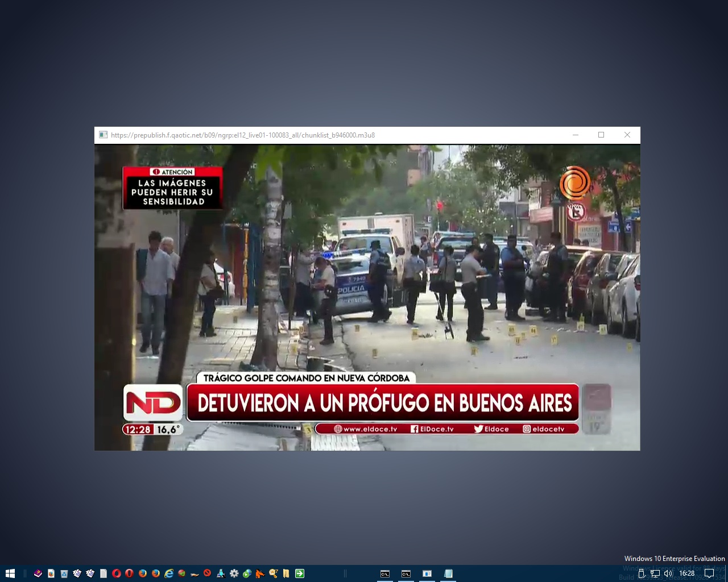The image size is (728, 582).
Task: Close the stream player window
Action: pos(627,135)
